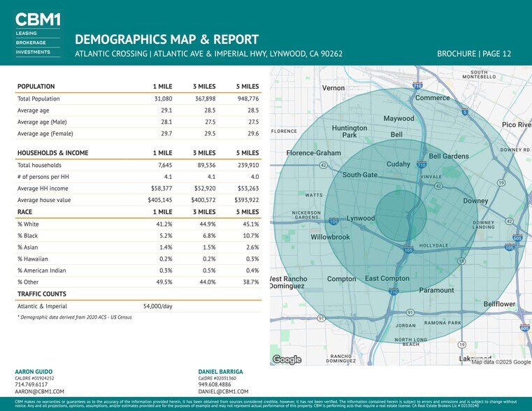Screen dimensions: 532x411
Task: Select the Route 18 shield on the map
Action: click(461, 261)
